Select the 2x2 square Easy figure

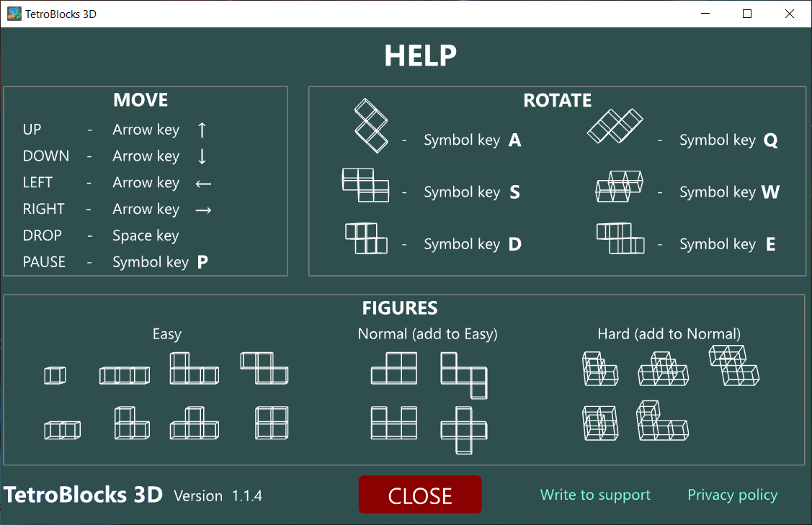[272, 423]
